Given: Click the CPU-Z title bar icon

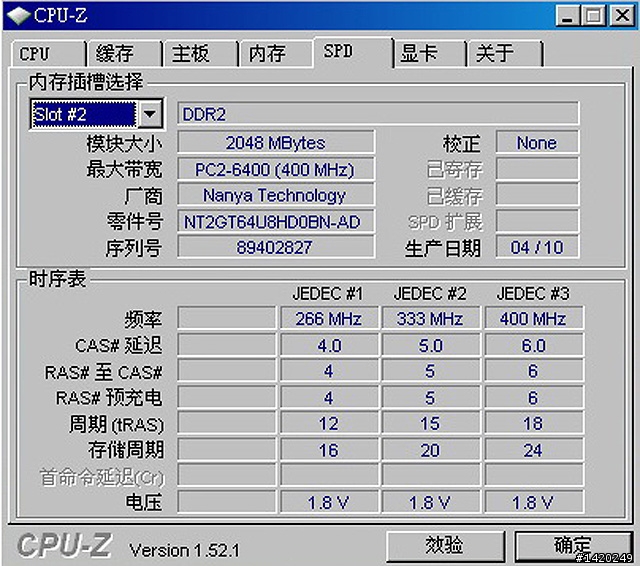Looking at the screenshot, I should pyautogui.click(x=18, y=16).
